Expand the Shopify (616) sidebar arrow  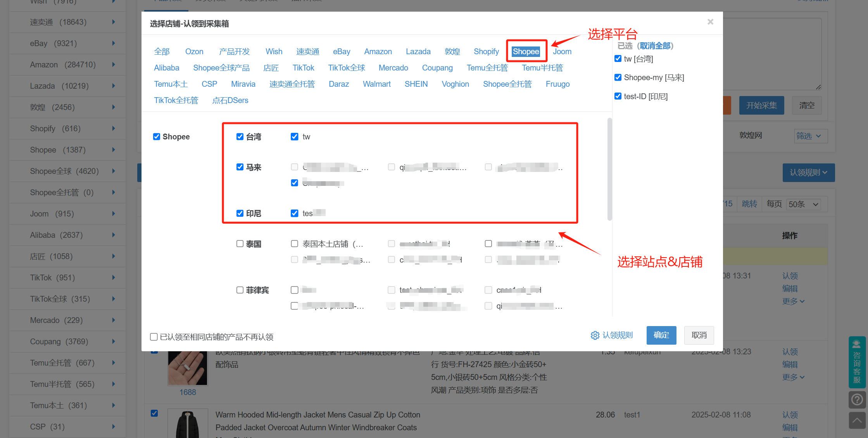(114, 129)
